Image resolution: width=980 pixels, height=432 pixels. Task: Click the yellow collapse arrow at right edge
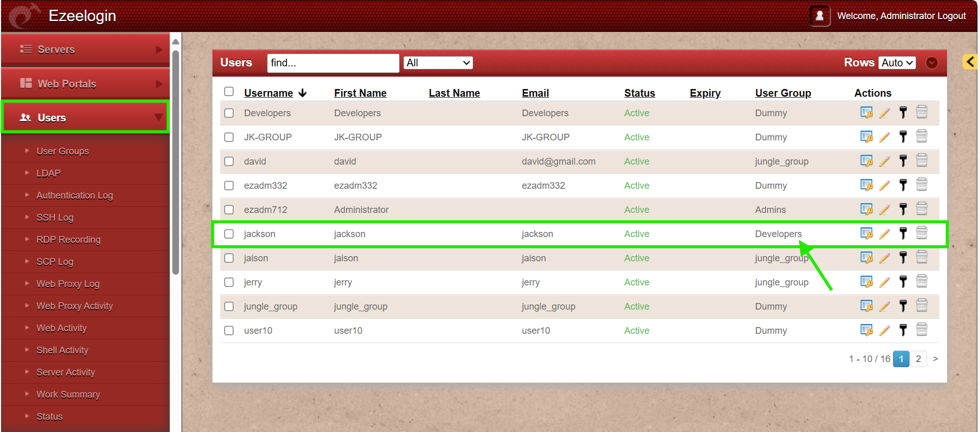click(x=970, y=62)
